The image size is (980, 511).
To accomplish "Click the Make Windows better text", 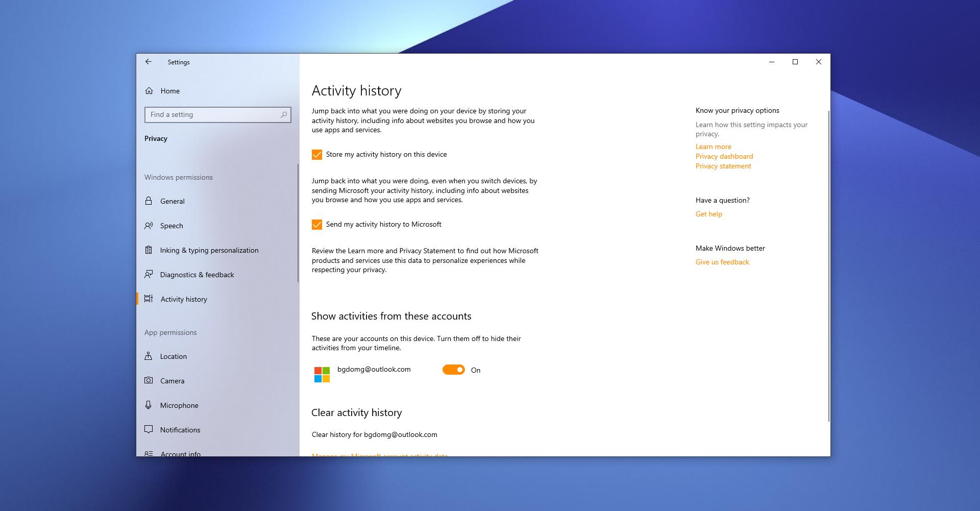I will click(x=730, y=248).
